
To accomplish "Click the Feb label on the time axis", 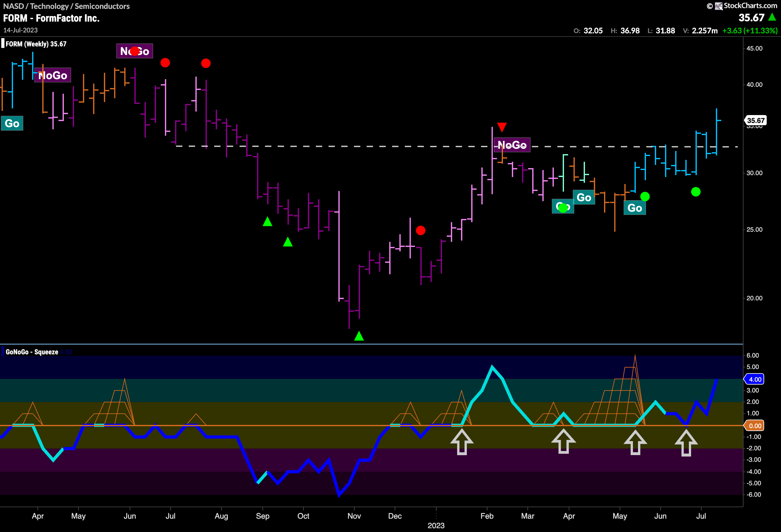I will (486, 516).
